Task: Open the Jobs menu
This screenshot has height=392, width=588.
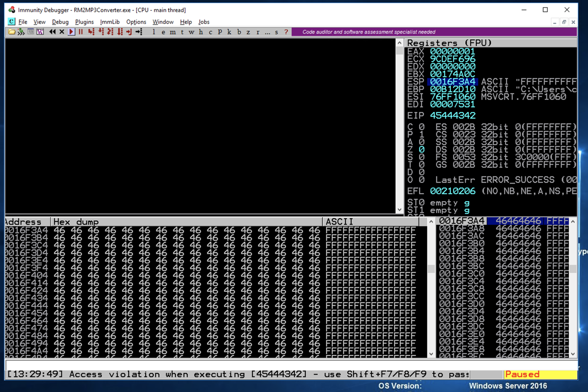Action: click(x=204, y=22)
